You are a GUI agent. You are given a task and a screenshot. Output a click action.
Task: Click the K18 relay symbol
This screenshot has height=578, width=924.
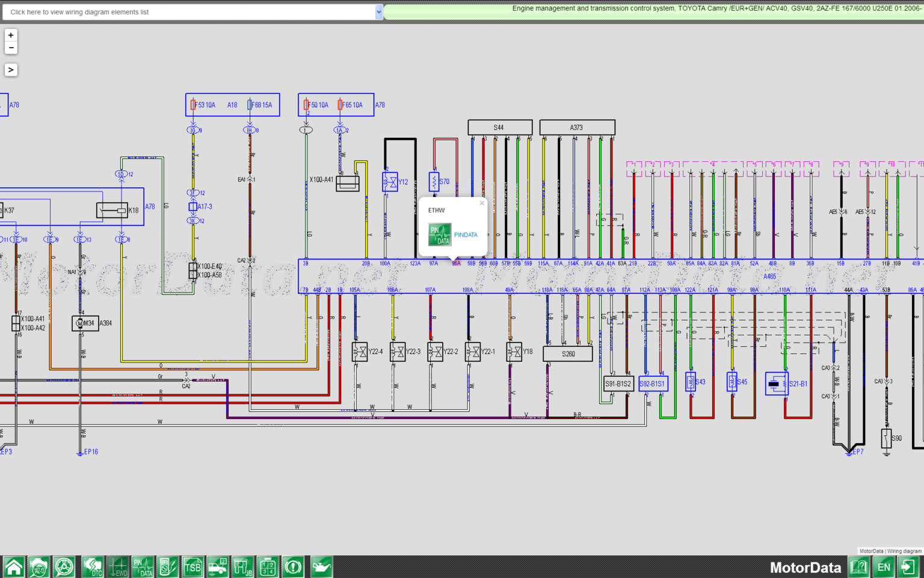112,210
